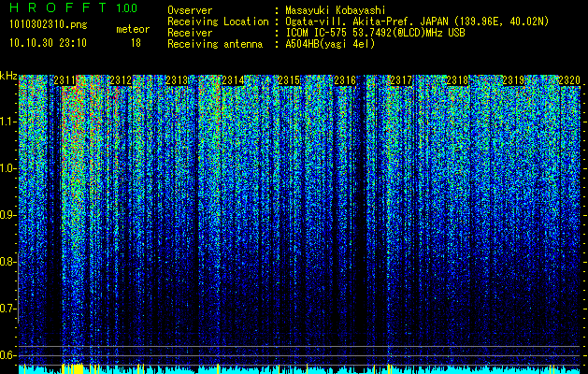
Task: Click the 2314 time marker
Action: click(x=233, y=80)
